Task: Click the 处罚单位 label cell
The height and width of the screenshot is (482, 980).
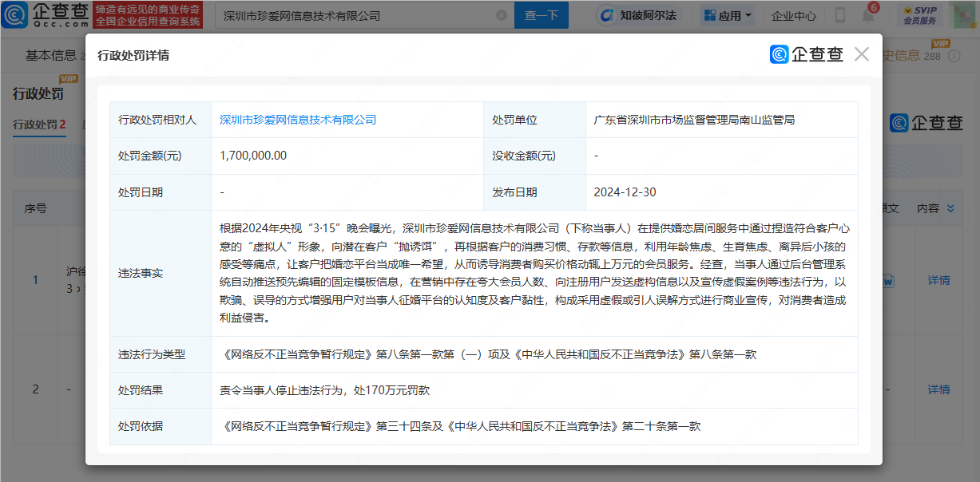Action: [534, 120]
